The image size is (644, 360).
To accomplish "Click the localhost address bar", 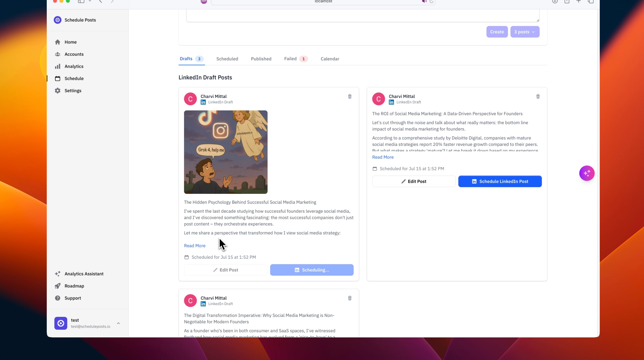I will [323, 2].
